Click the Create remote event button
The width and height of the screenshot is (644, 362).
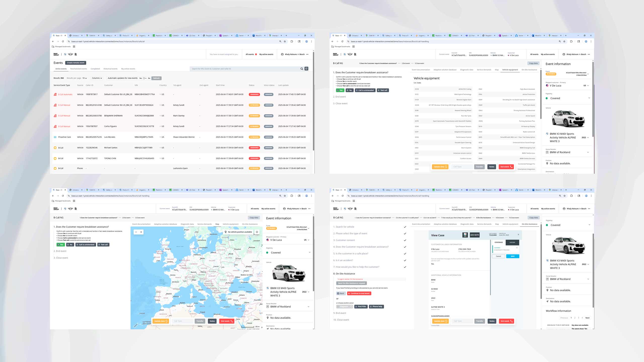coord(76,63)
